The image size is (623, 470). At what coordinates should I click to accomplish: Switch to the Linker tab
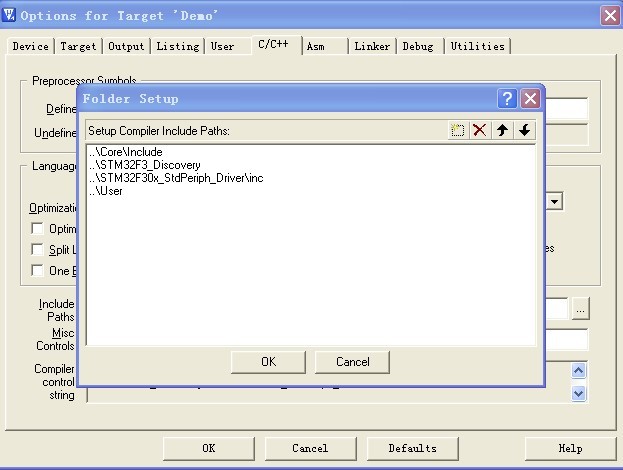pyautogui.click(x=372, y=46)
